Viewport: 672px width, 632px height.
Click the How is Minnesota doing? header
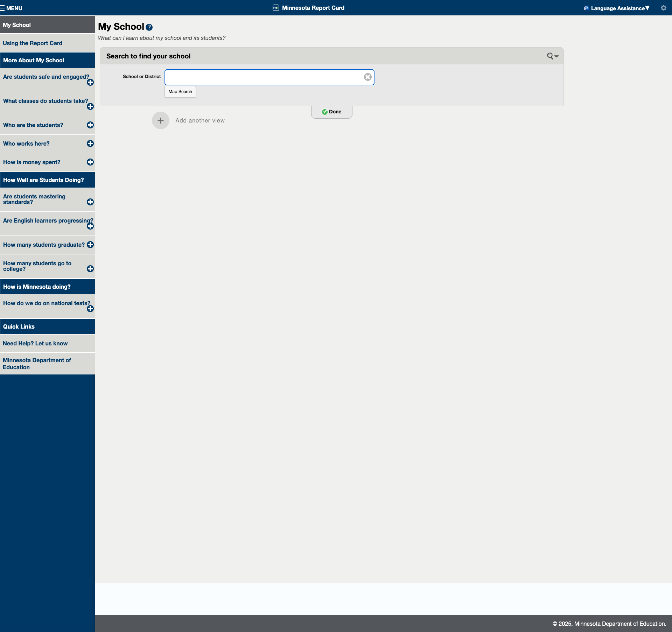(47, 287)
